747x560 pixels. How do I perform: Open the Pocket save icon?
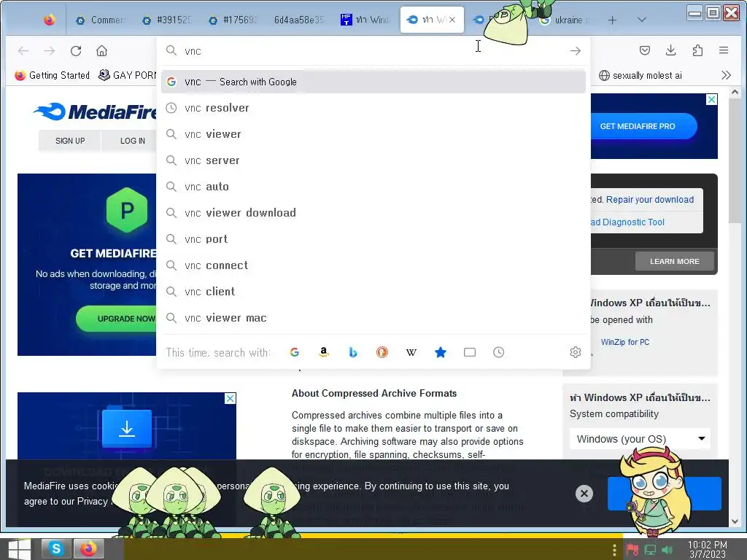coord(645,50)
